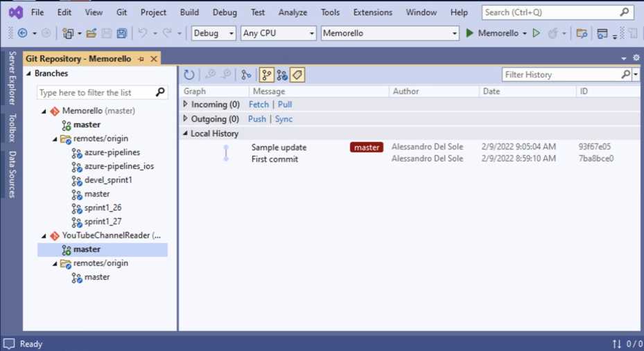
Task: Collapse the Memorello (master) repository node
Action: (x=44, y=111)
